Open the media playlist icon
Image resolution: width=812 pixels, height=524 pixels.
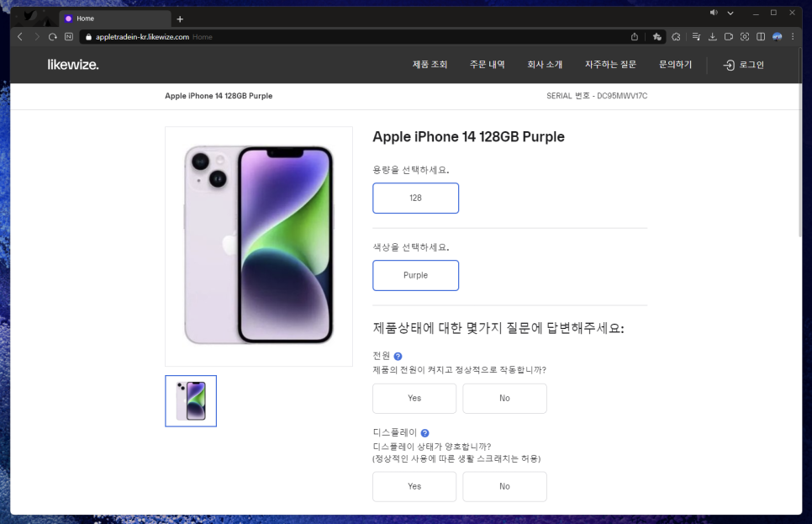(696, 37)
